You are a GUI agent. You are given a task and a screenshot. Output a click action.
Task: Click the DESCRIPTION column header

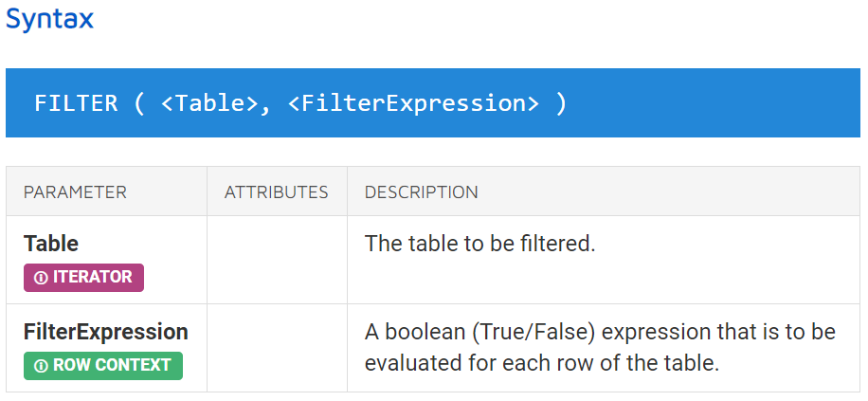point(422,192)
